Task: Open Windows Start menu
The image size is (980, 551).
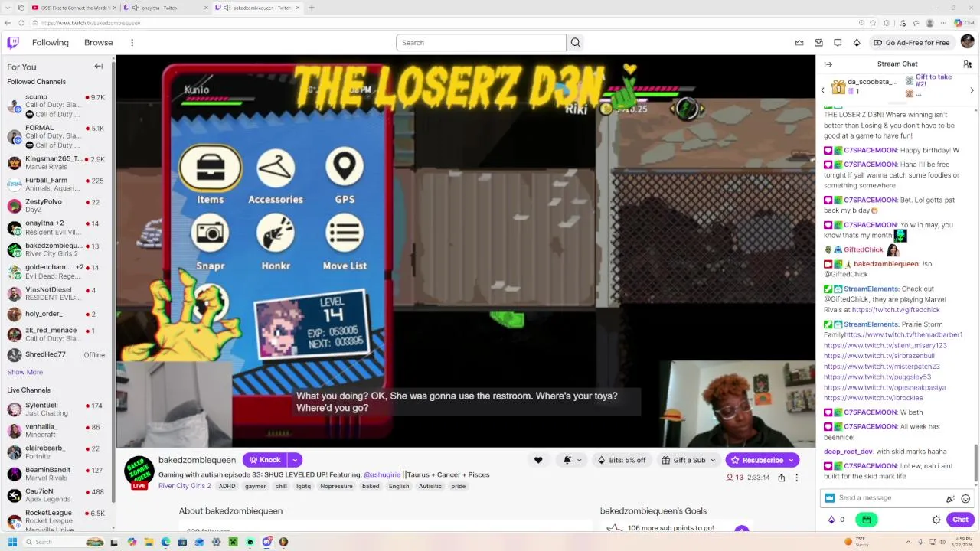Action: [12, 542]
